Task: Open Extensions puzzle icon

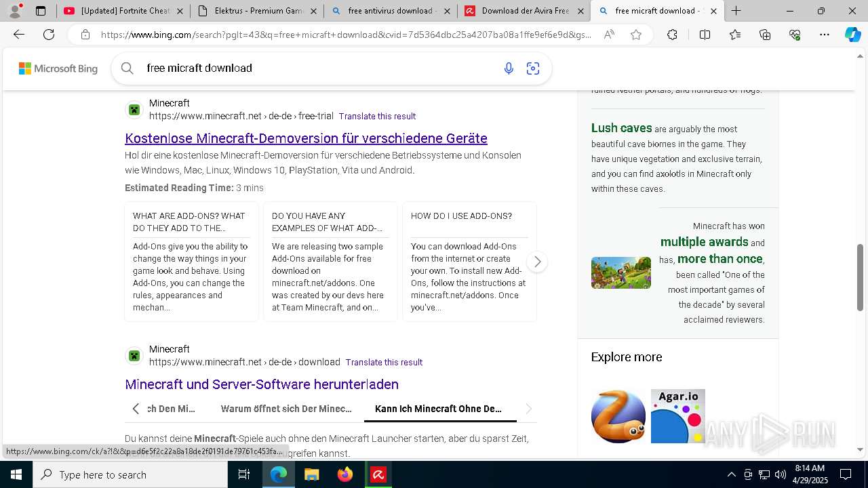Action: (x=672, y=35)
